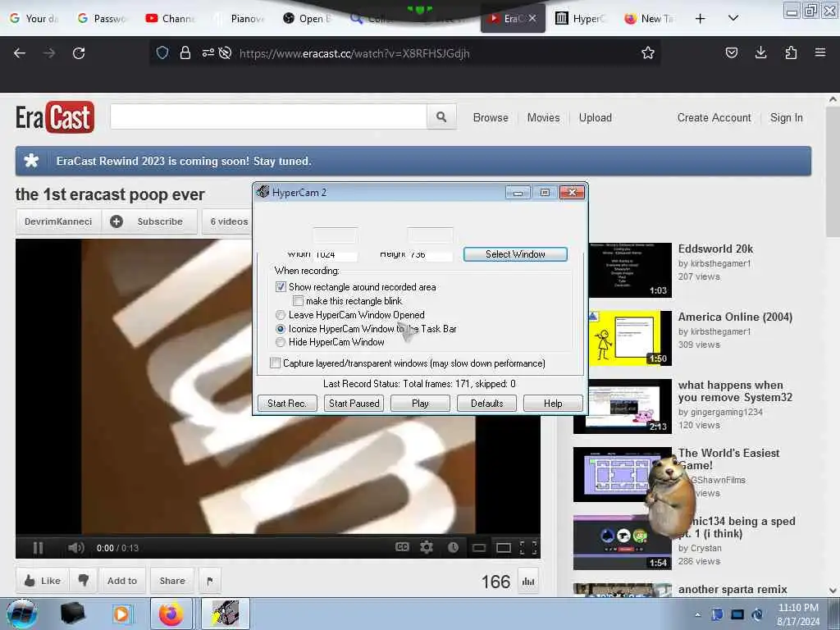Open a new browser tab with plus
This screenshot has width=840, height=630.
(x=701, y=18)
